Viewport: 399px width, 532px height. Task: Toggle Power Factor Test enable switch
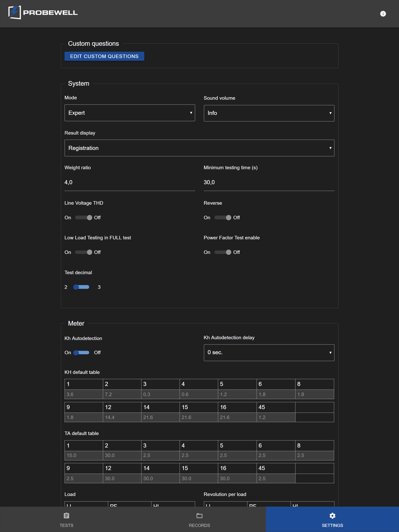click(x=223, y=252)
